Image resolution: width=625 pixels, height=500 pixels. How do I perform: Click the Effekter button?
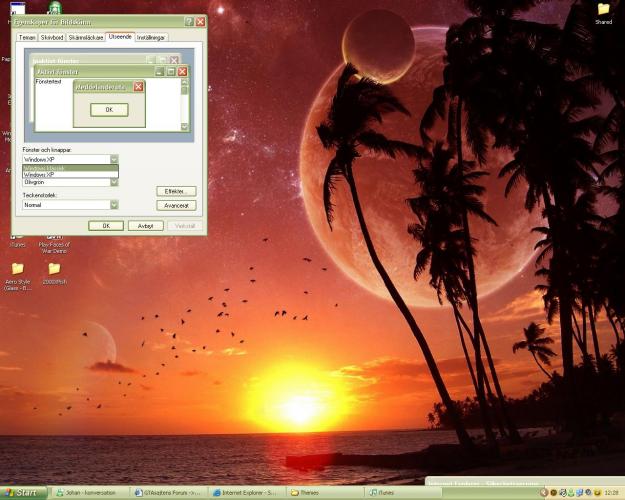point(176,190)
